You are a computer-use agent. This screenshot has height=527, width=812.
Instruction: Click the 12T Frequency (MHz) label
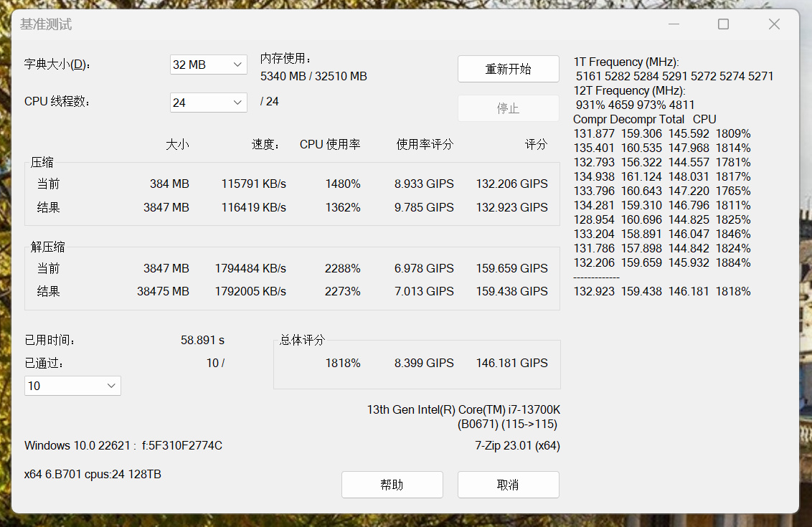click(629, 91)
